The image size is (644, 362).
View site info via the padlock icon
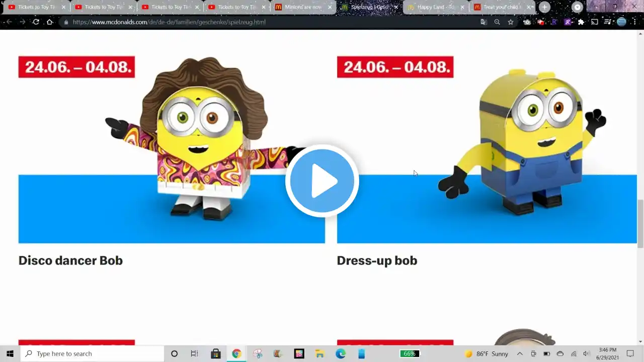point(66,22)
